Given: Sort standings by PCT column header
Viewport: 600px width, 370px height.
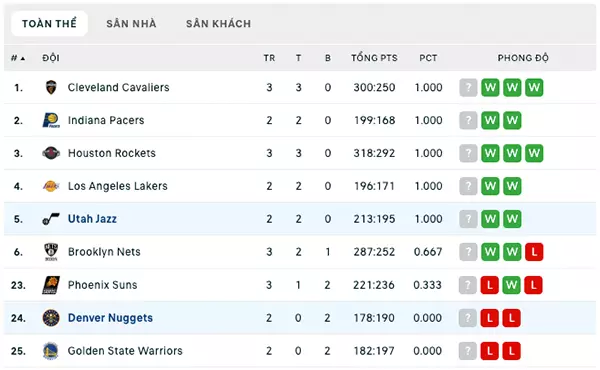Looking at the screenshot, I should pyautogui.click(x=428, y=58).
